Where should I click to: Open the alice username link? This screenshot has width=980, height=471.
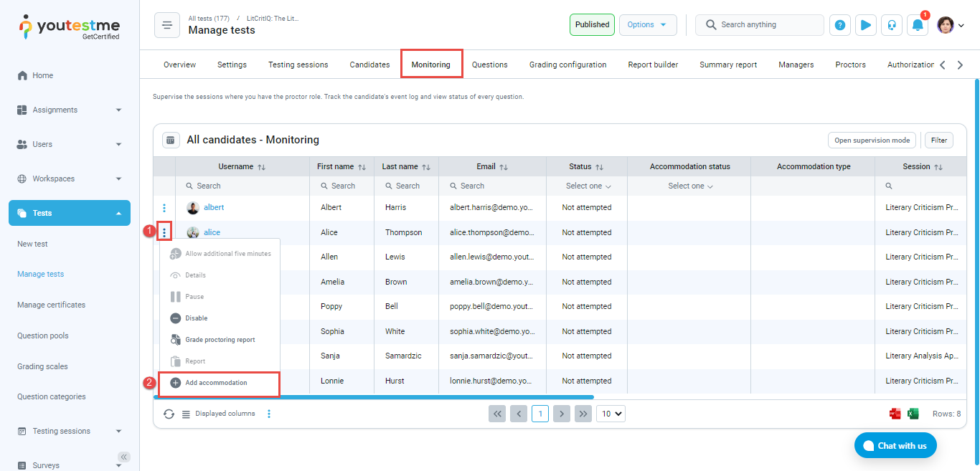[x=212, y=232]
